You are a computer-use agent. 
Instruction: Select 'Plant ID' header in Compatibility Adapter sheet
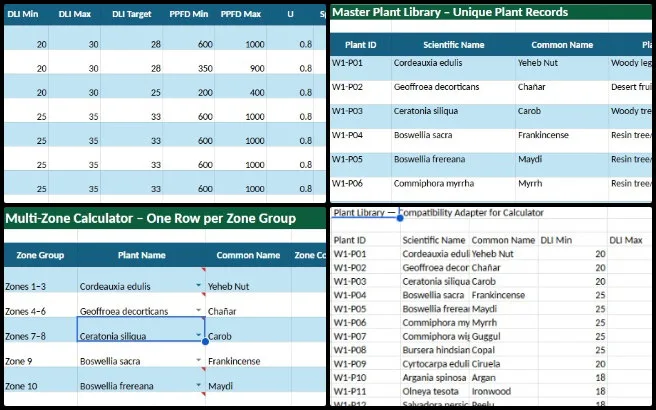[x=350, y=240]
